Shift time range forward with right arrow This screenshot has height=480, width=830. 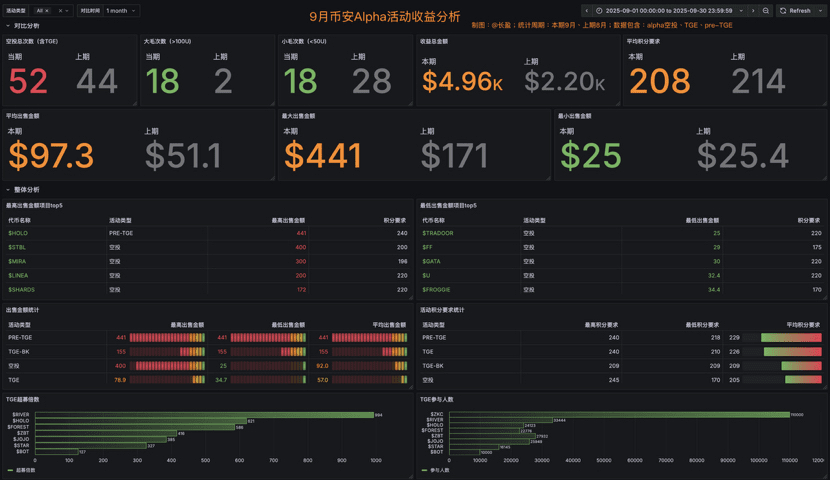pyautogui.click(x=754, y=11)
